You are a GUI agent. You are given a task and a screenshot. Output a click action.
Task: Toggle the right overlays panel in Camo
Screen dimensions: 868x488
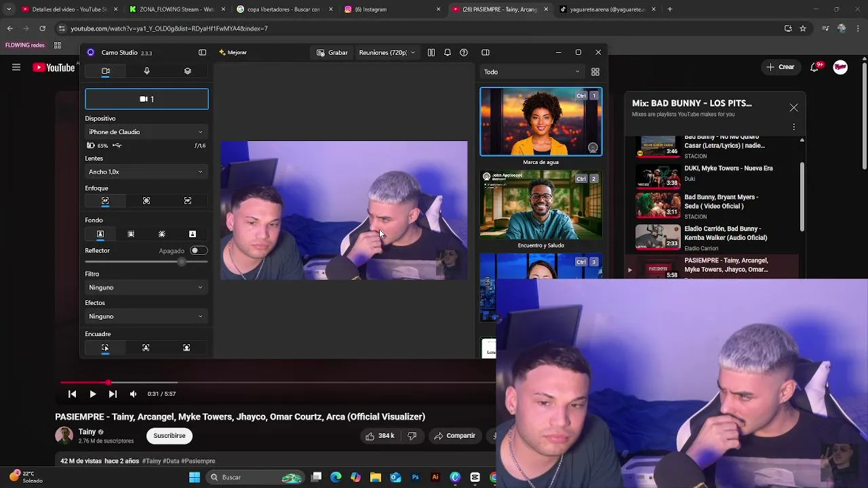point(486,52)
